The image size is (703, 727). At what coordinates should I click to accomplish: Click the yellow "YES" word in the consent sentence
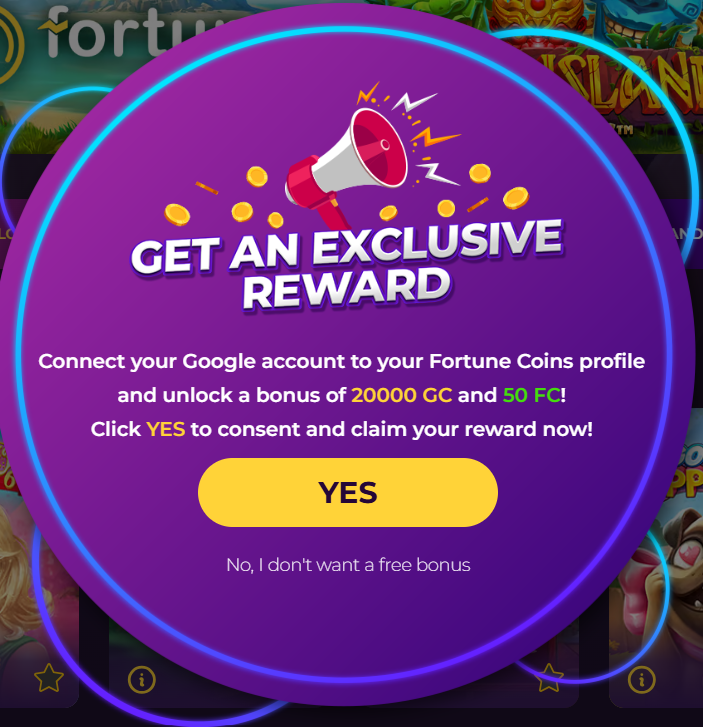(x=166, y=429)
